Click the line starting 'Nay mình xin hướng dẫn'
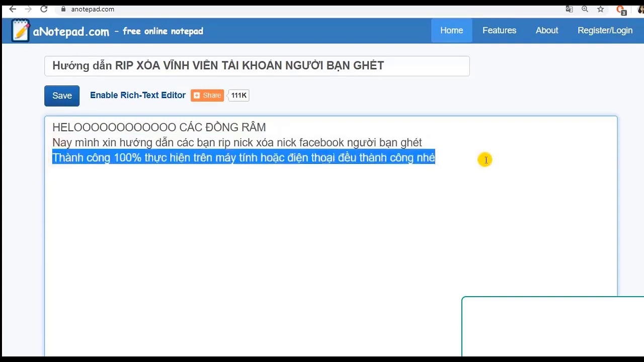Screen dimensions: 644x362 point(237,143)
